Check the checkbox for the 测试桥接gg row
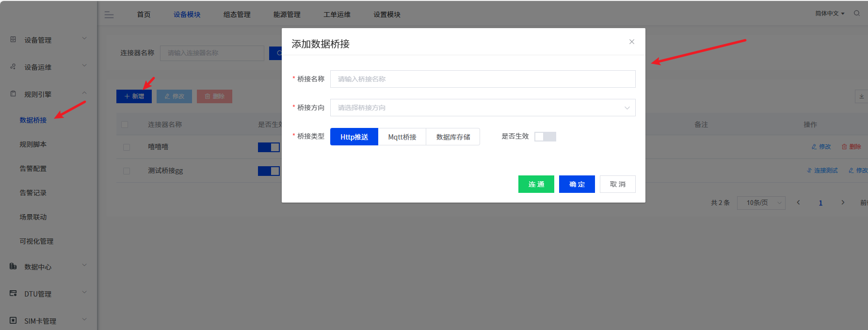This screenshot has width=868, height=330. [127, 171]
